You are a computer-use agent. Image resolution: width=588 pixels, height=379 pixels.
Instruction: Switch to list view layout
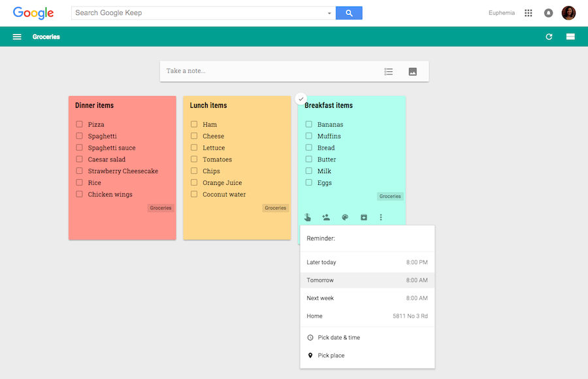570,37
